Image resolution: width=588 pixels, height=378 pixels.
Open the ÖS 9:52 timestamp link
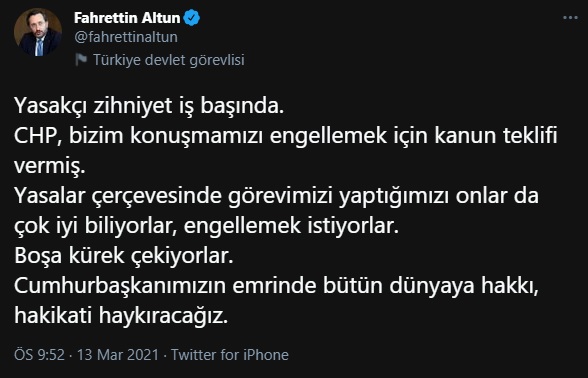(x=39, y=355)
